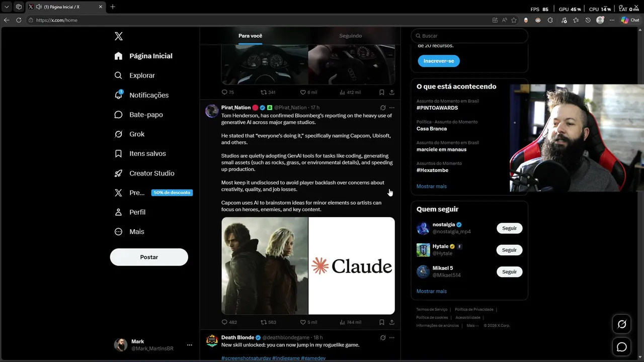
Task: Open Política de cookies footer link
Action: tap(432, 318)
